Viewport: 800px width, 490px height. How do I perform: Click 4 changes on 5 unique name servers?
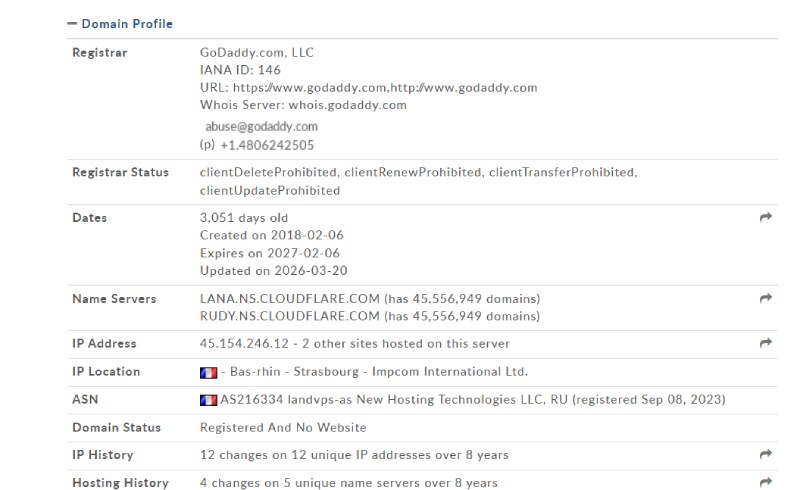point(348,483)
